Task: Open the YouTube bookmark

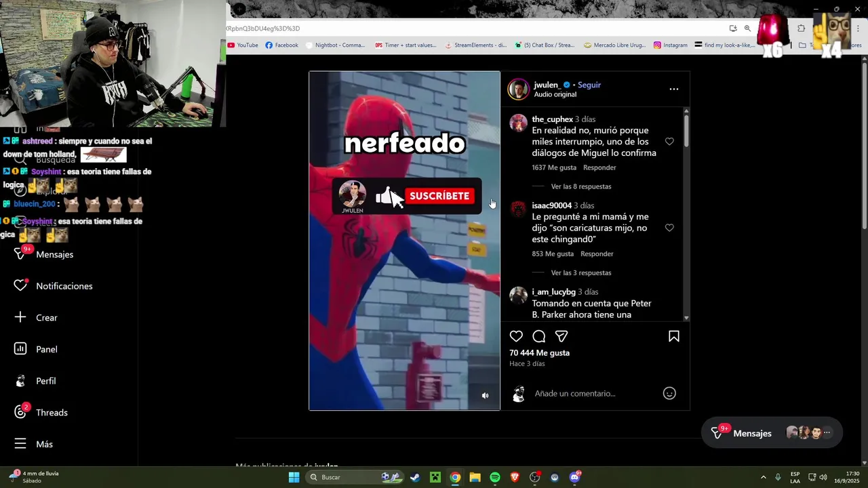Action: click(243, 45)
